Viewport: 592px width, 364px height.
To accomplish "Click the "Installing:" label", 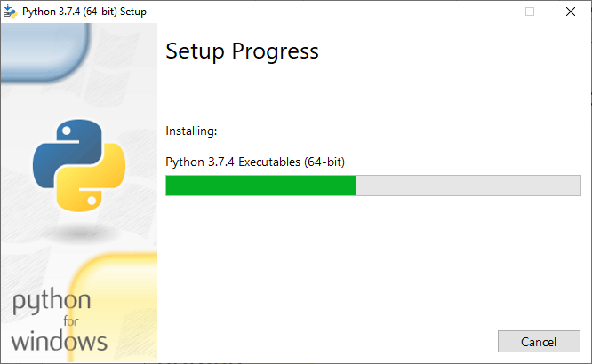I will coord(191,131).
